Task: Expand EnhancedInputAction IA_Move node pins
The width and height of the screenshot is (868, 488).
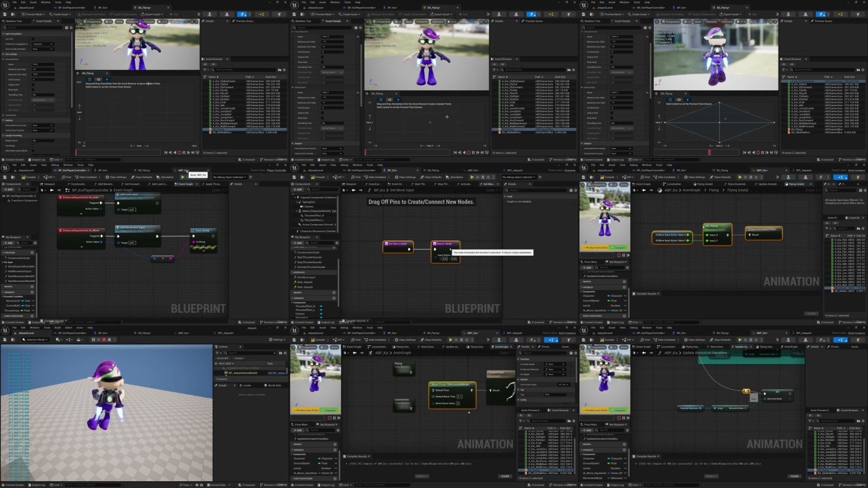Action: [x=81, y=247]
